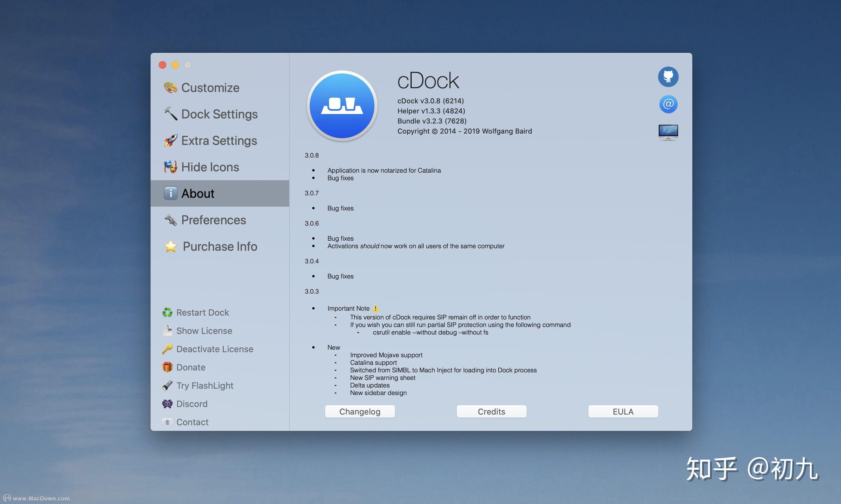This screenshot has width=841, height=504.
Task: Click "Catalina support" entry
Action: 374,362
